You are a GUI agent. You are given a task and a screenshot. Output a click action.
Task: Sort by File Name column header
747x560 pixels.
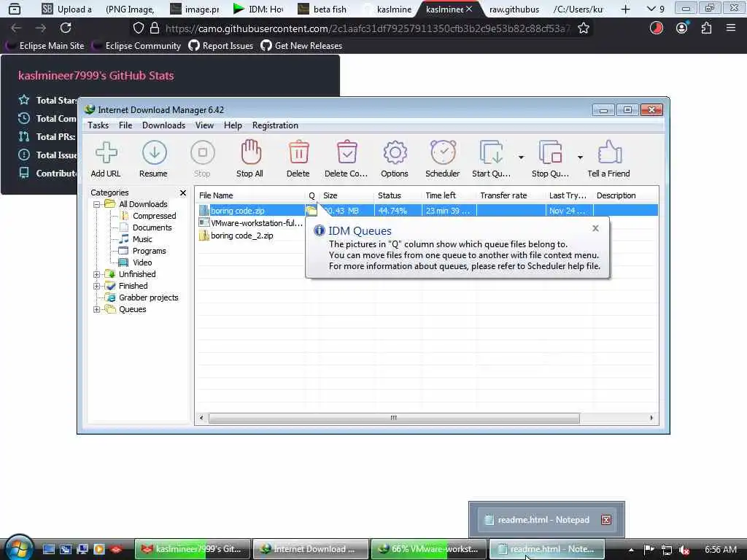(x=250, y=195)
